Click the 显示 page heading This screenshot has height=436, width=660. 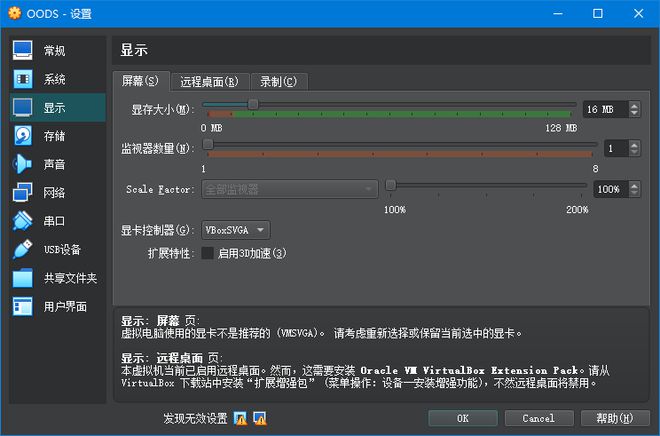tap(134, 50)
